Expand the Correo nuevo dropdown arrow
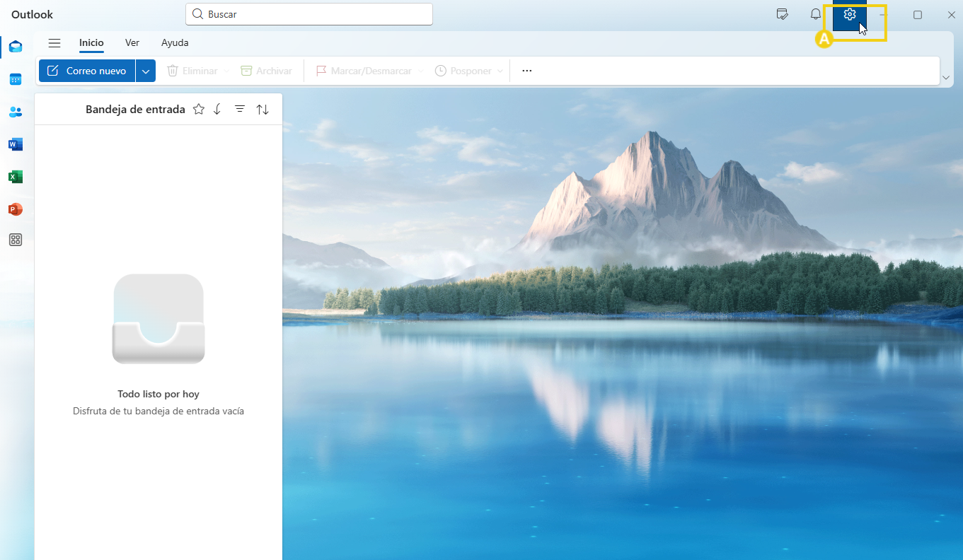The width and height of the screenshot is (963, 560). (x=146, y=71)
